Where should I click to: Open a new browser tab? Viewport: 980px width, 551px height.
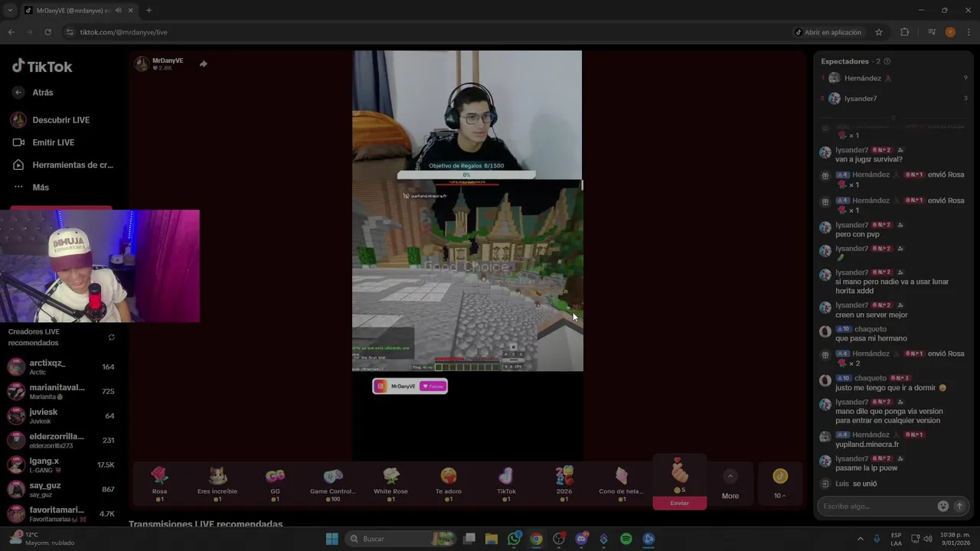pyautogui.click(x=149, y=10)
